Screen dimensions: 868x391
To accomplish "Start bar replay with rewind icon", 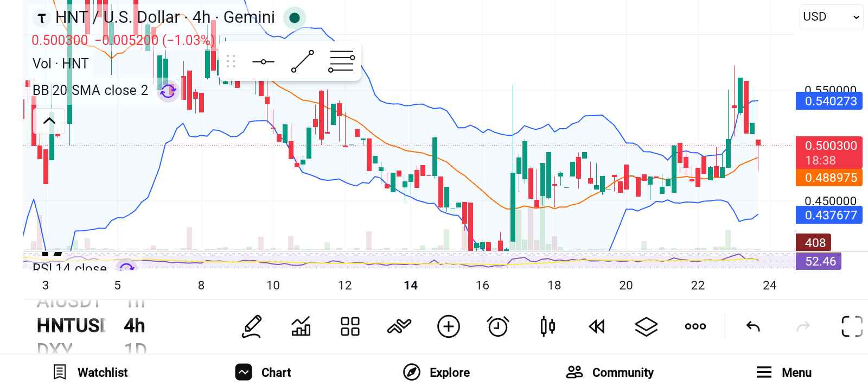I will click(597, 326).
